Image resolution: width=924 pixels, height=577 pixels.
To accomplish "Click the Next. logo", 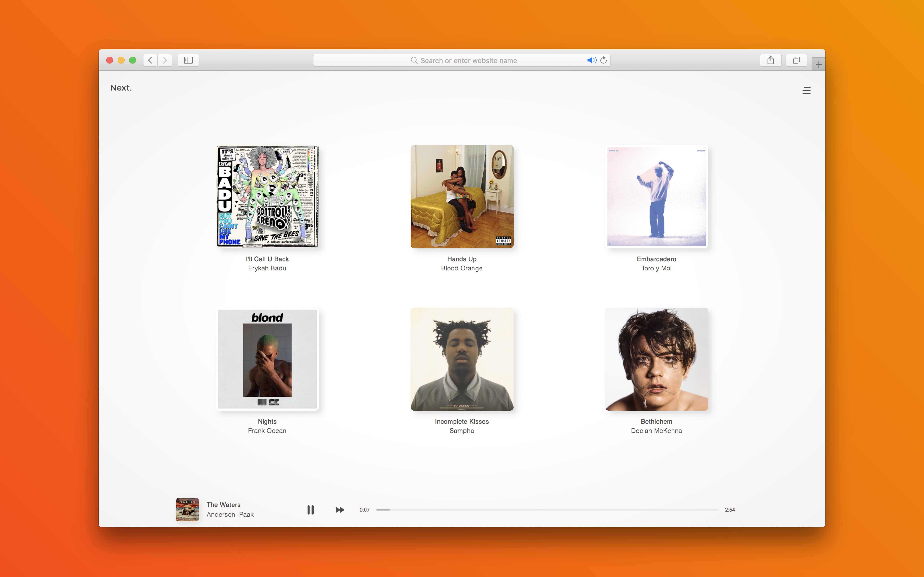I will point(121,88).
